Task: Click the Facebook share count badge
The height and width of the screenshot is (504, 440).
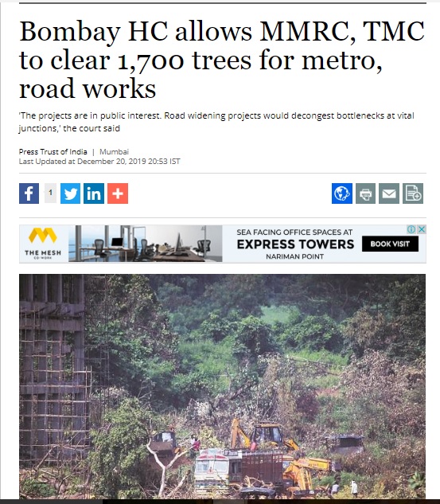Action: pyautogui.click(x=50, y=193)
